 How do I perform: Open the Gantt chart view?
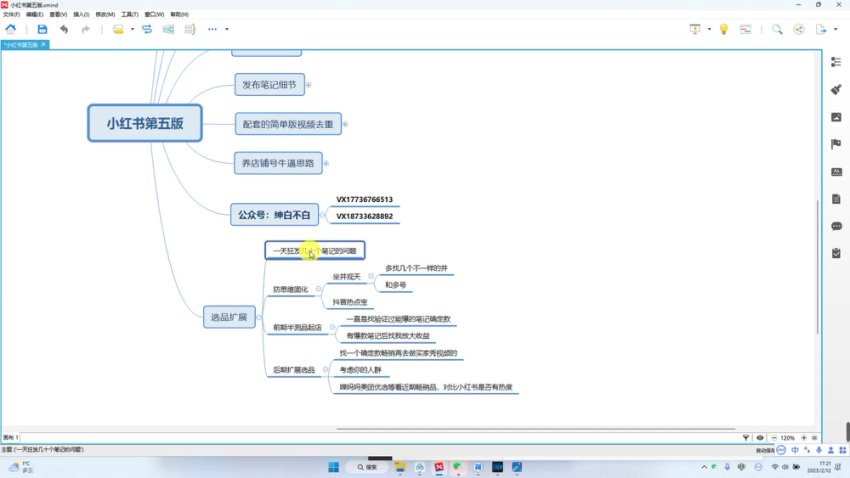pyautogui.click(x=746, y=29)
